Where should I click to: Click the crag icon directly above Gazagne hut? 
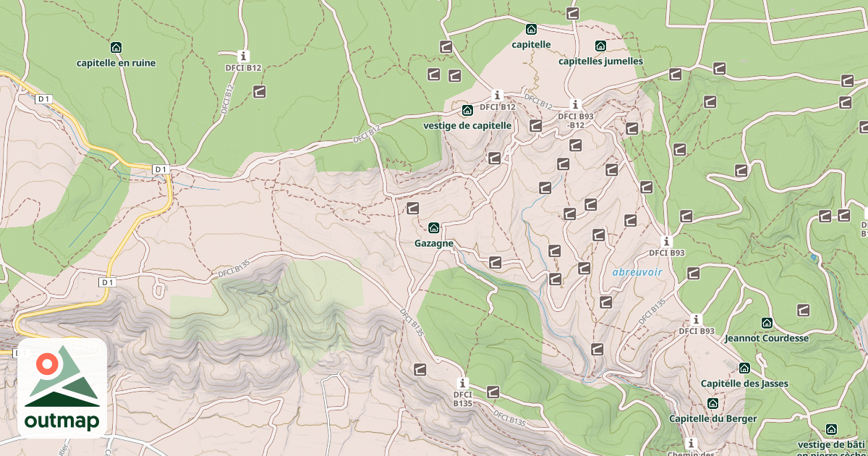(x=412, y=208)
